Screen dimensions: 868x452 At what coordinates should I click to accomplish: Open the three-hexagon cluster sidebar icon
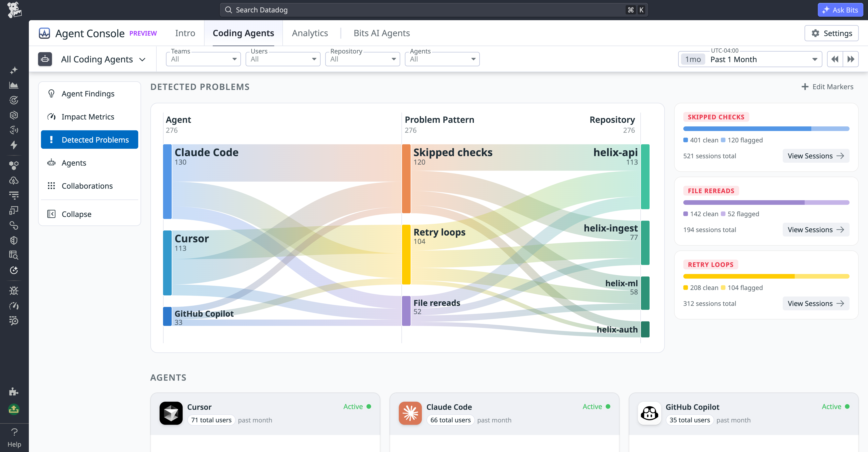point(14,165)
